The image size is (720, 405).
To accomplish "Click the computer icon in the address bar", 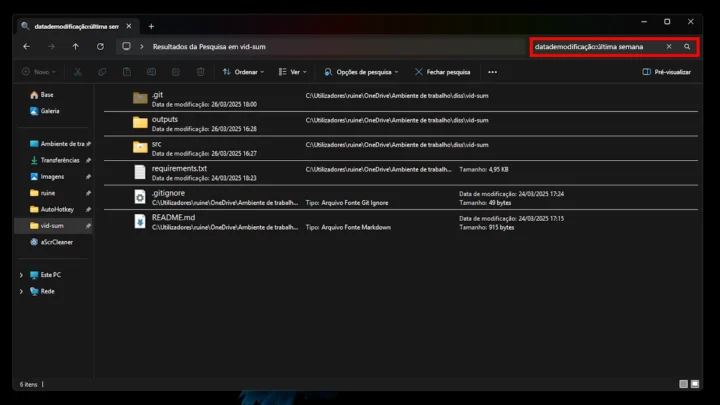I will click(126, 46).
